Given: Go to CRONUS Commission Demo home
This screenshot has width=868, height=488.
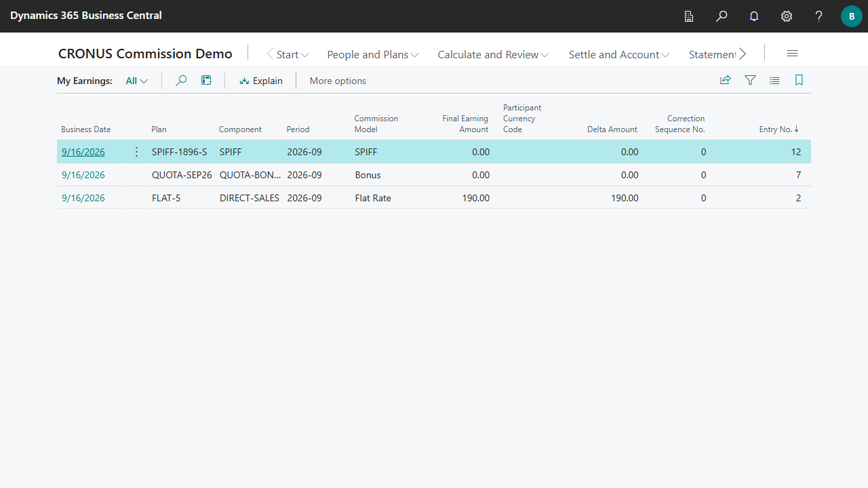Looking at the screenshot, I should click(145, 54).
